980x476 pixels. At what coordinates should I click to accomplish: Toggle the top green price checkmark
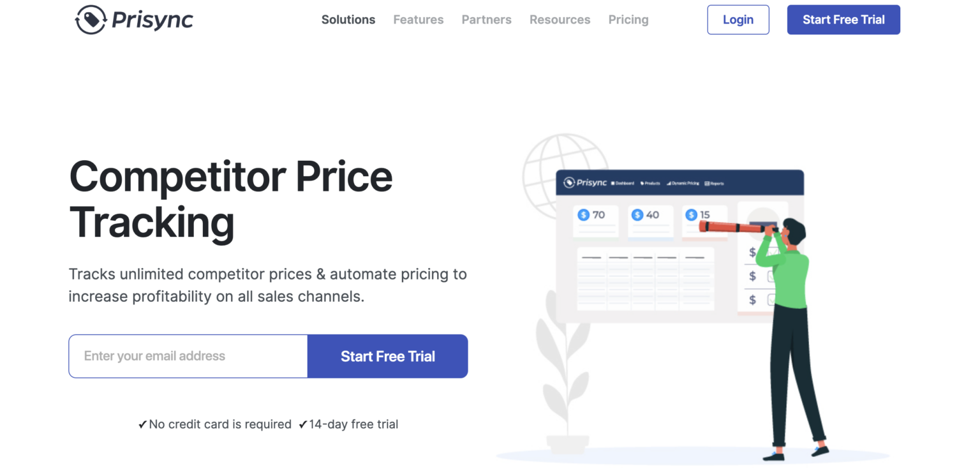pyautogui.click(x=773, y=252)
